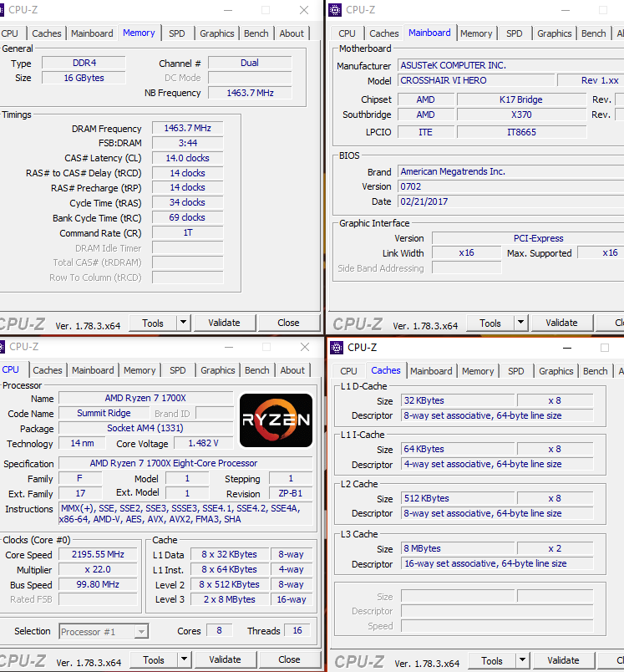
Task: Select Bench tab in the Mainboard window
Action: [594, 33]
